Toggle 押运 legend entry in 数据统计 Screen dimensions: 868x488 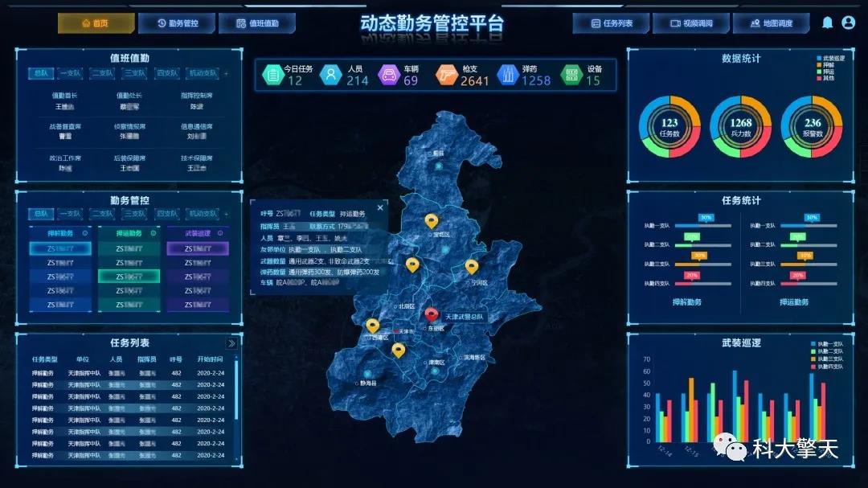point(825,72)
